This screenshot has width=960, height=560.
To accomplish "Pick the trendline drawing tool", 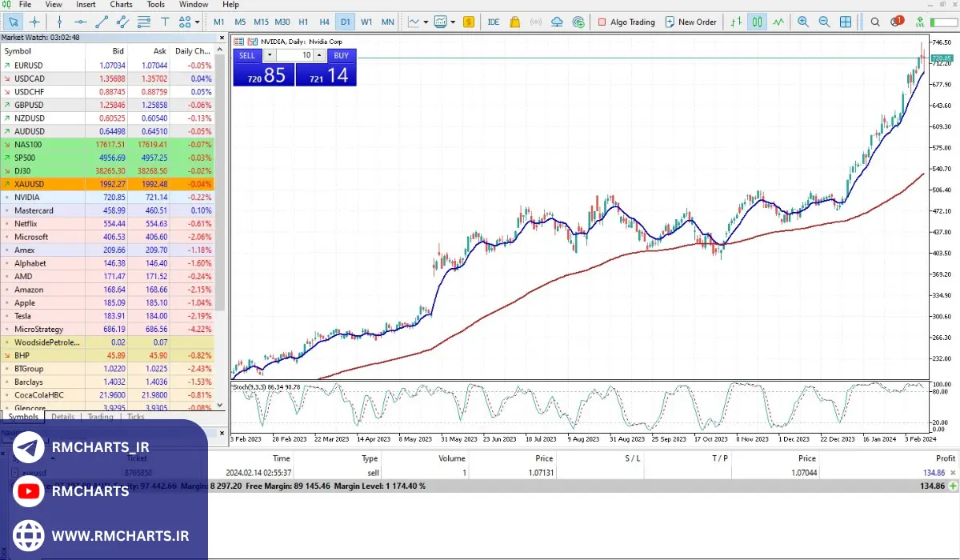I will pos(102,22).
